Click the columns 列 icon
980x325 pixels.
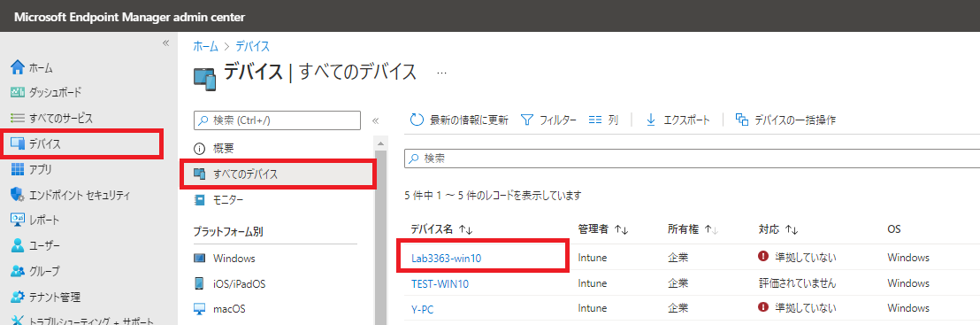tap(595, 120)
